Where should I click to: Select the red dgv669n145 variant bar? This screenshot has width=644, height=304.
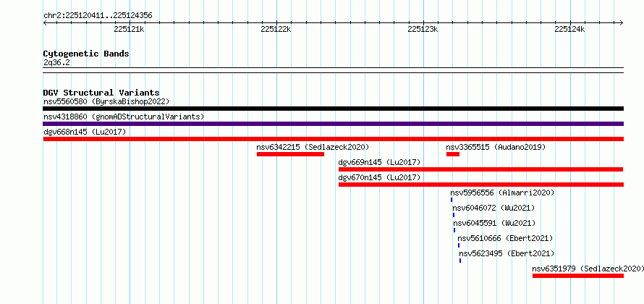[480, 169]
